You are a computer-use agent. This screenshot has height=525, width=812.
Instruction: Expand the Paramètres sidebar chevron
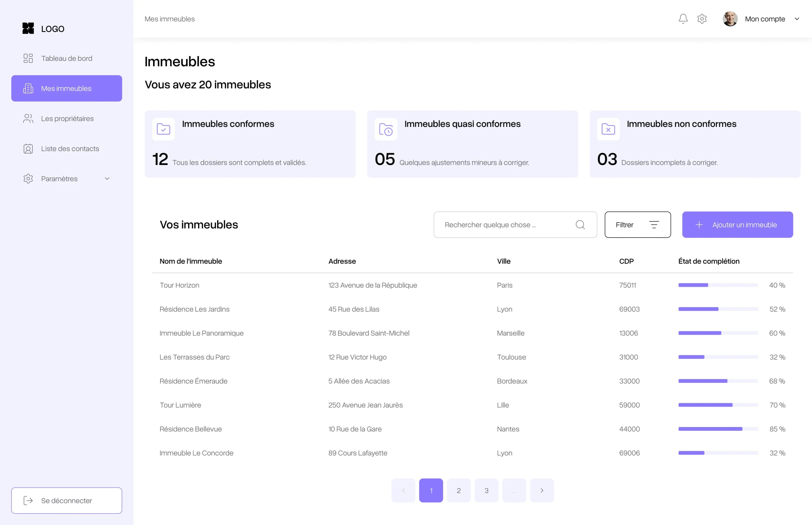[107, 179]
